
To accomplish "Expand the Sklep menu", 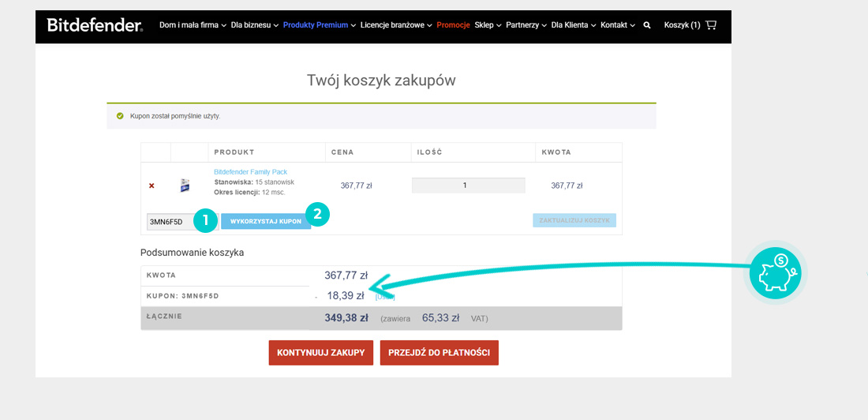I will (x=488, y=25).
